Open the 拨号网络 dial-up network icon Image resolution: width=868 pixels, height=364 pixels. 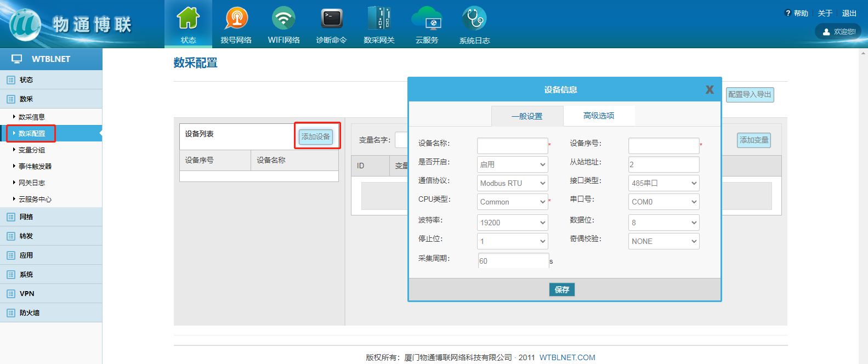[x=236, y=19]
